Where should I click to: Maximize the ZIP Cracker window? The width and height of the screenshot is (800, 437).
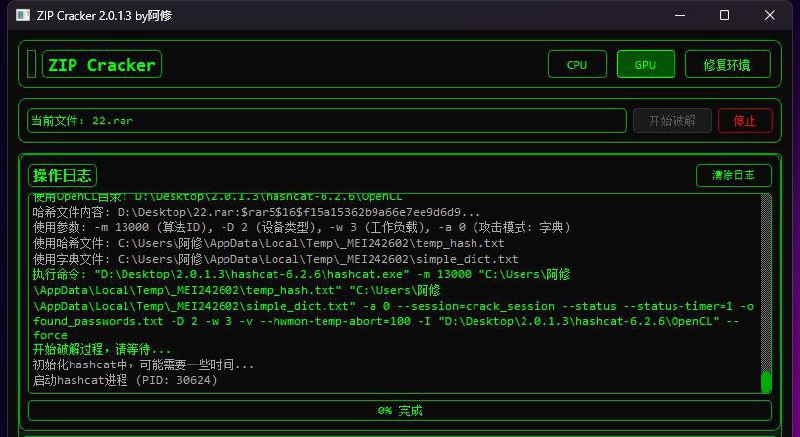[x=724, y=15]
